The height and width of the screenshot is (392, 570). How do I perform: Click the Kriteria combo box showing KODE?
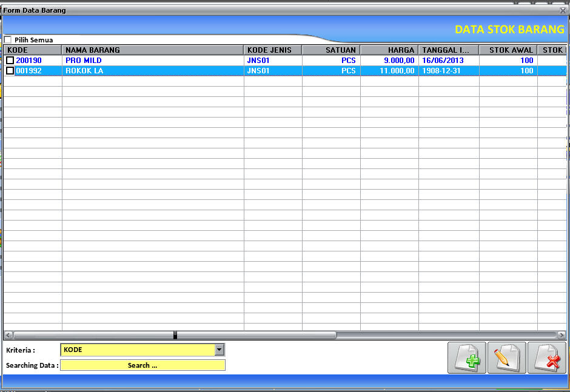tap(142, 350)
